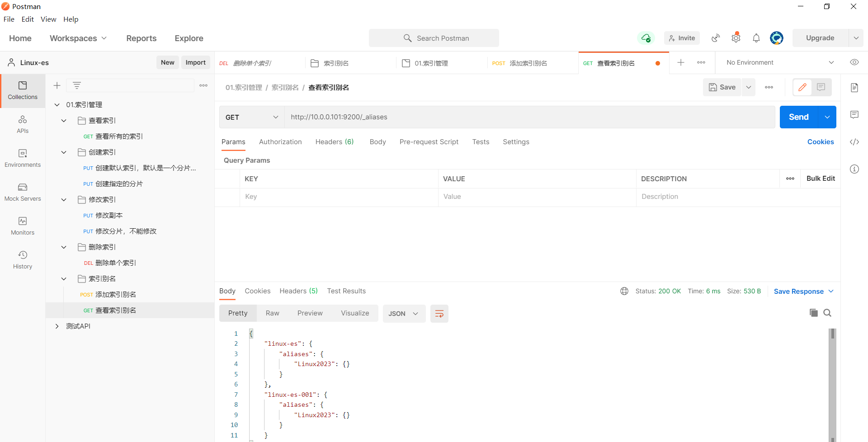The width and height of the screenshot is (868, 442).
Task: Open the Save Response dropdown
Action: (x=804, y=292)
